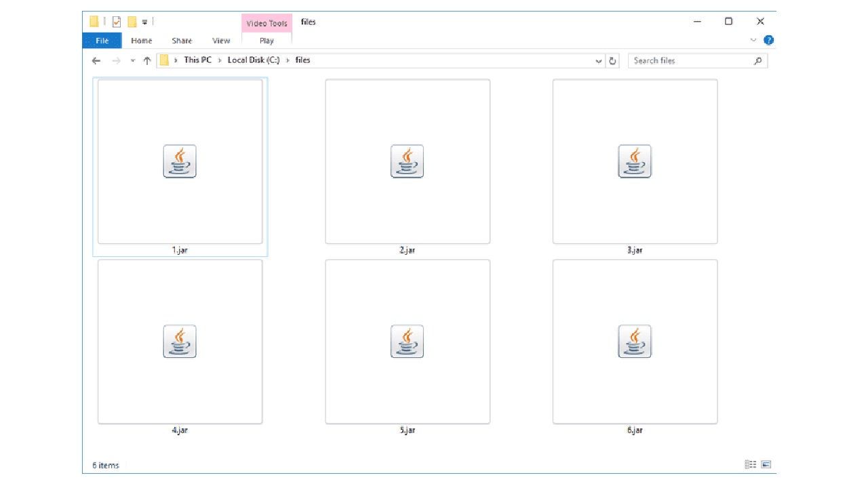
Task: Click files in the address path
Action: (x=302, y=60)
